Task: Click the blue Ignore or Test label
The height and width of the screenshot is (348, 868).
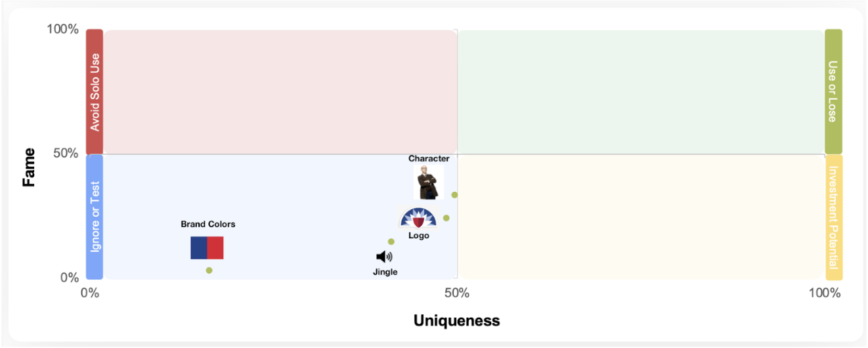Action: coord(95,217)
